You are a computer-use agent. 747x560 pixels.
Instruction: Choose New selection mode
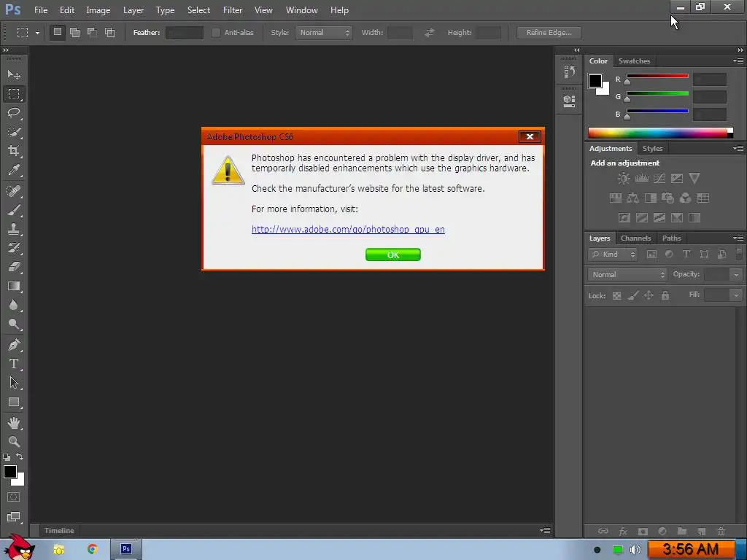[x=57, y=32]
